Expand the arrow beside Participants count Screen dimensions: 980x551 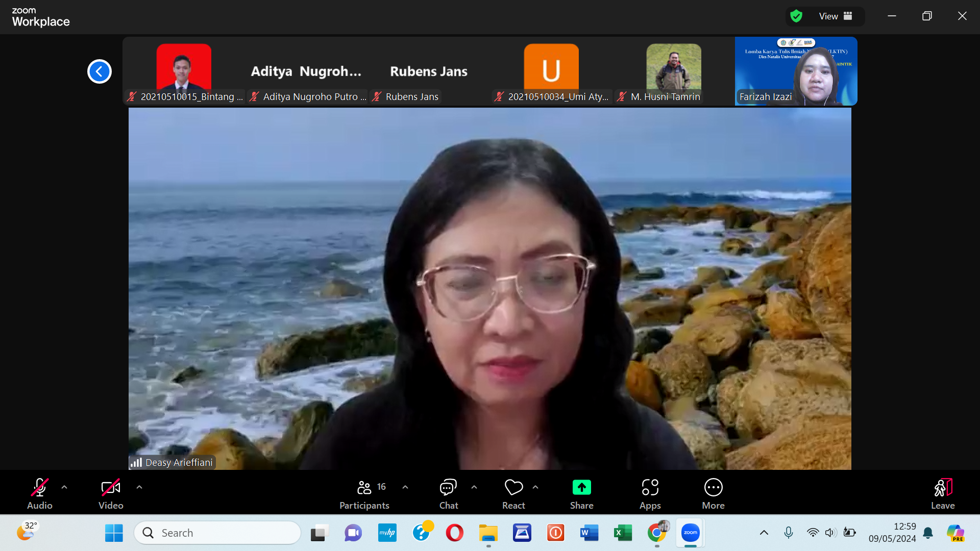[405, 487]
